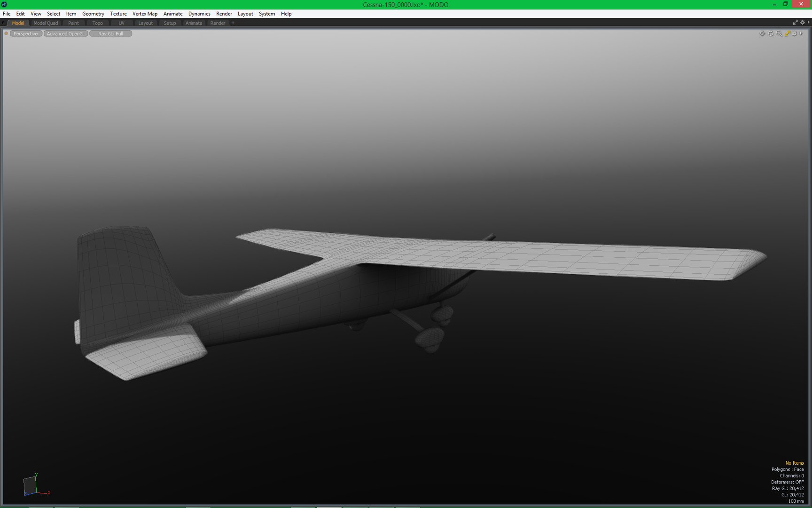Open the Geometry menu
The height and width of the screenshot is (508, 812).
tap(93, 14)
